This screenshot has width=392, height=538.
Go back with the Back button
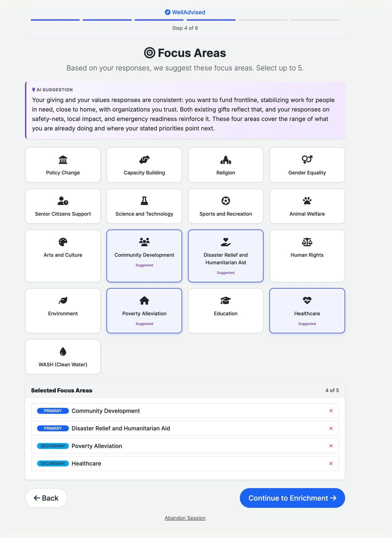(x=46, y=498)
